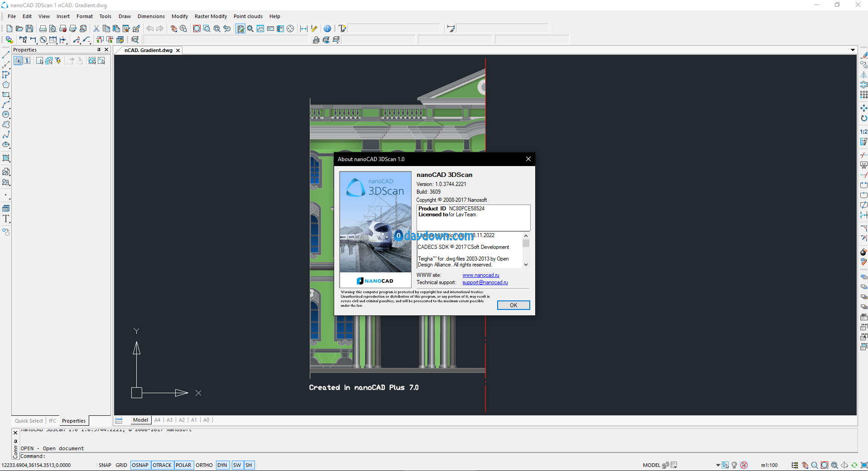Select the Circle draw tool

tap(6, 114)
